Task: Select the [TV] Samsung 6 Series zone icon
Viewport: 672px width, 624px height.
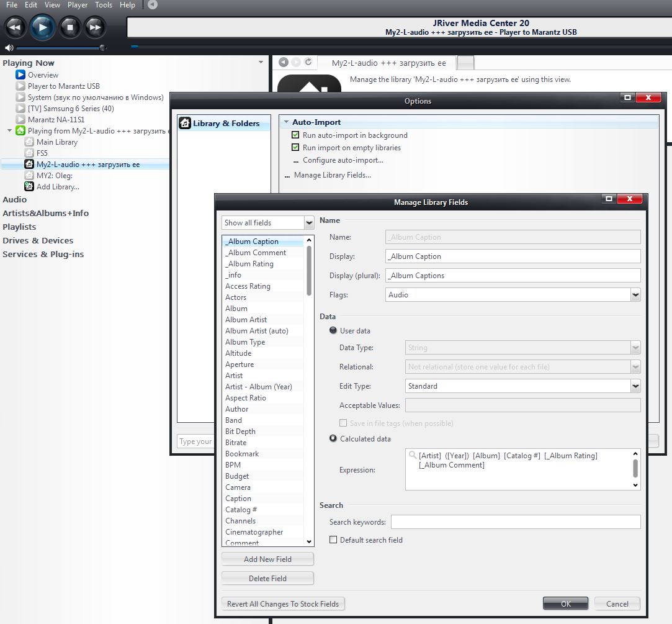Action: pos(20,108)
